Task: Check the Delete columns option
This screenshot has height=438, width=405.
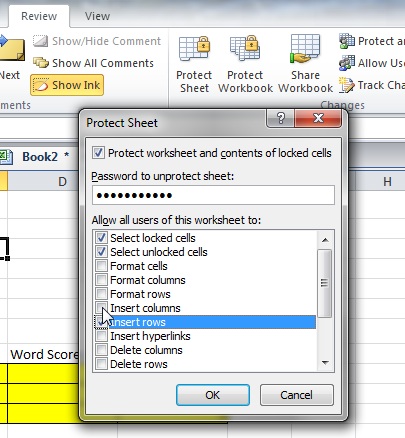Action: click(101, 350)
